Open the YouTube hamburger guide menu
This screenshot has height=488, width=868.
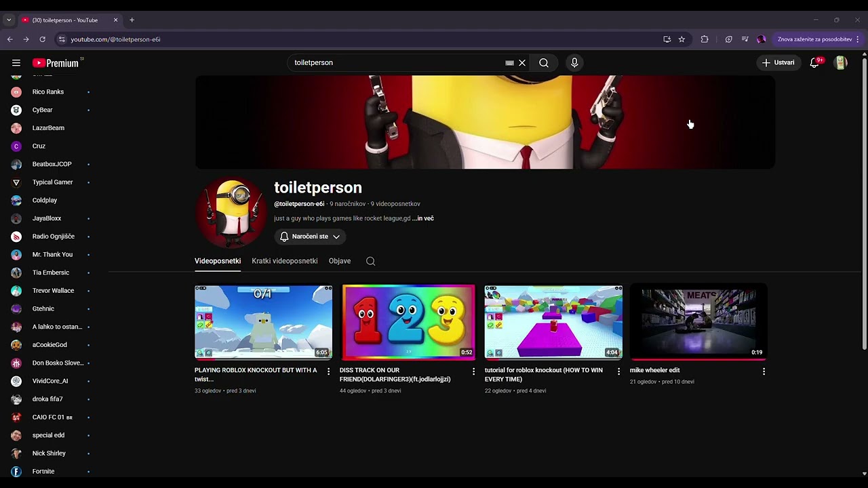pyautogui.click(x=16, y=63)
